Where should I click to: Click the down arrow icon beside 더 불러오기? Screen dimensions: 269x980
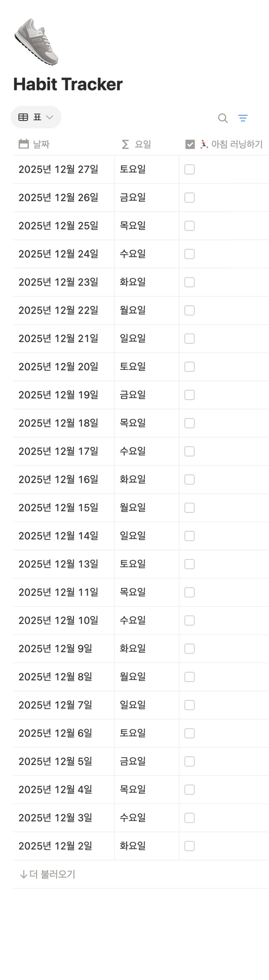click(23, 874)
